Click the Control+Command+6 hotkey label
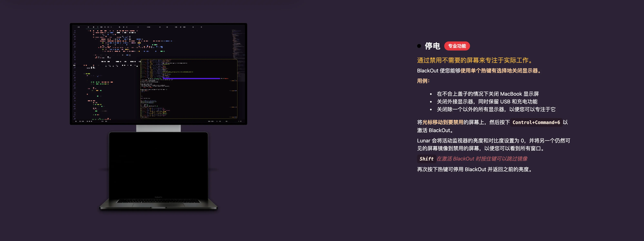This screenshot has width=644, height=241. click(536, 122)
